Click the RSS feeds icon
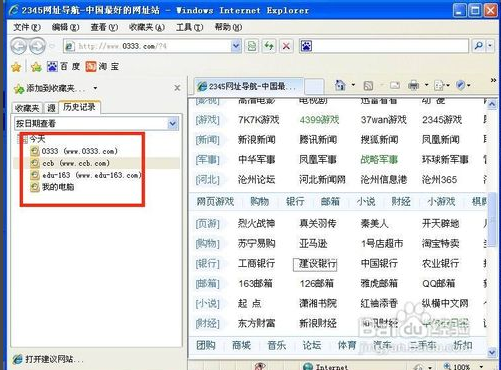The width and height of the screenshot is (501, 370). 368,86
